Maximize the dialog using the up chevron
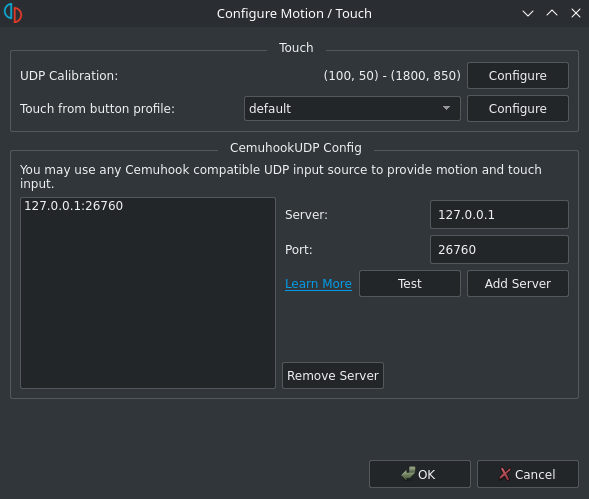Viewport: 589px width, 499px height. pos(552,13)
